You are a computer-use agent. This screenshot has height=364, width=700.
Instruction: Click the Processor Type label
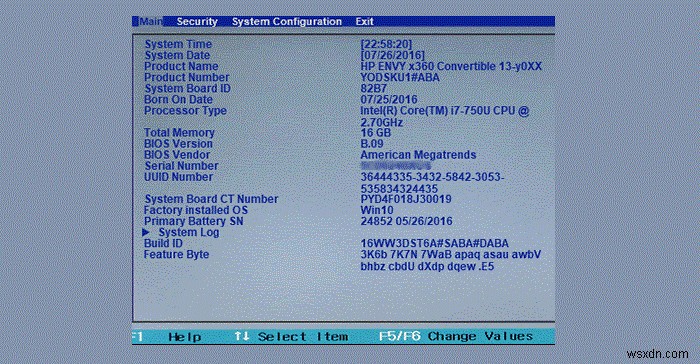185,111
